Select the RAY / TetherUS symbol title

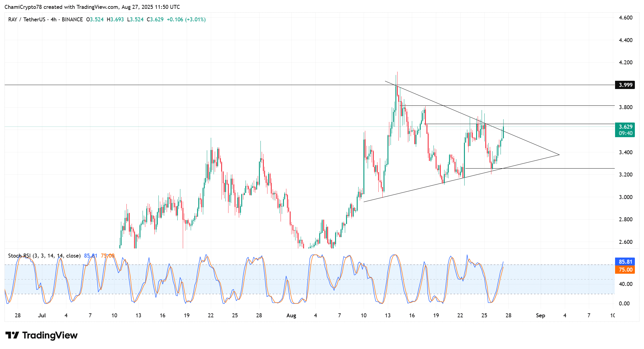click(27, 20)
